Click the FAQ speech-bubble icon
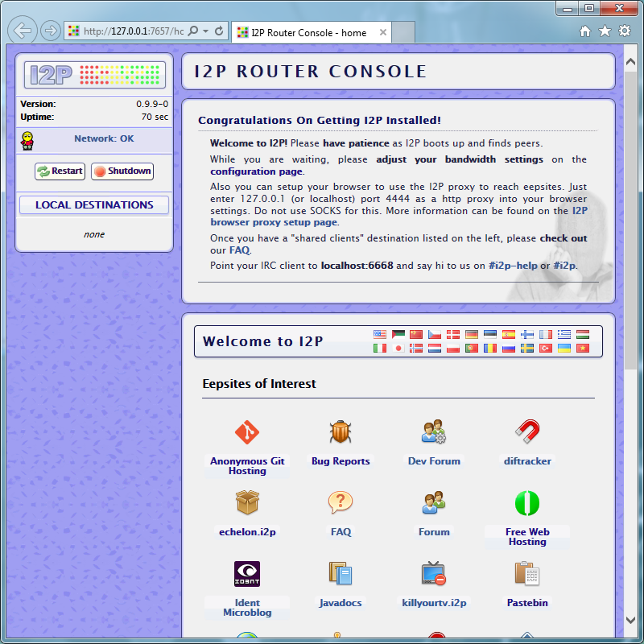644x644 pixels. click(x=341, y=502)
